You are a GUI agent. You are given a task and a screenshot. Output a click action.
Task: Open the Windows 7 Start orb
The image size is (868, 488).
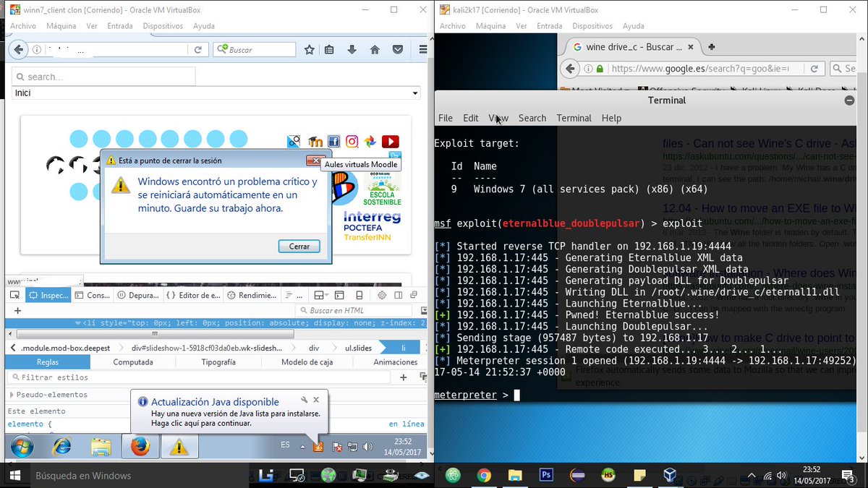click(x=22, y=447)
